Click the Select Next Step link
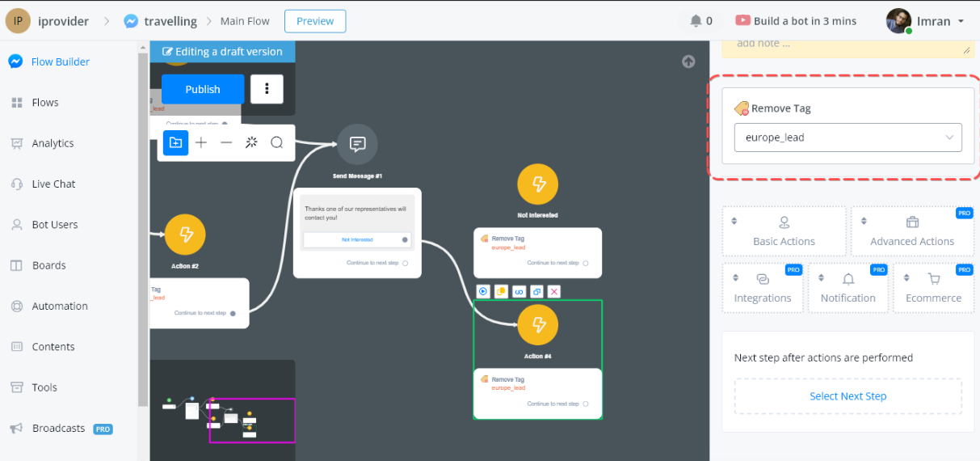Viewport: 980px width, 461px height. coord(848,396)
